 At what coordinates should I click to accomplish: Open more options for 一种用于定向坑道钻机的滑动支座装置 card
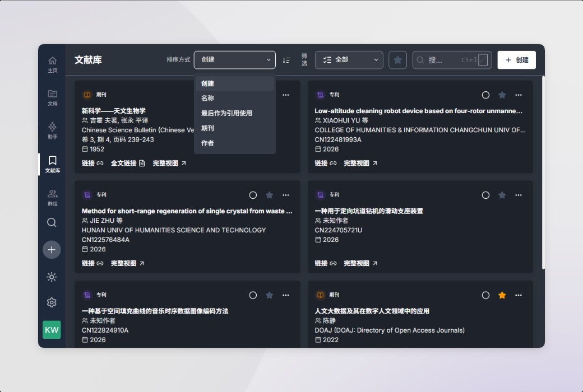(519, 195)
